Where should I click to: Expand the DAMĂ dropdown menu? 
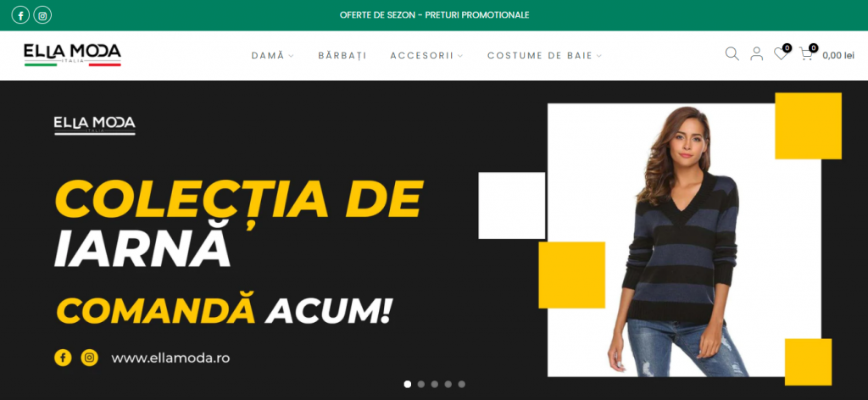(272, 55)
